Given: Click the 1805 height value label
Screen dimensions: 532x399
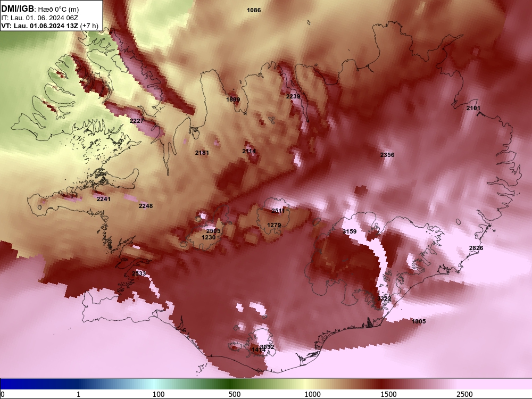Looking at the screenshot, I should coord(419,321).
